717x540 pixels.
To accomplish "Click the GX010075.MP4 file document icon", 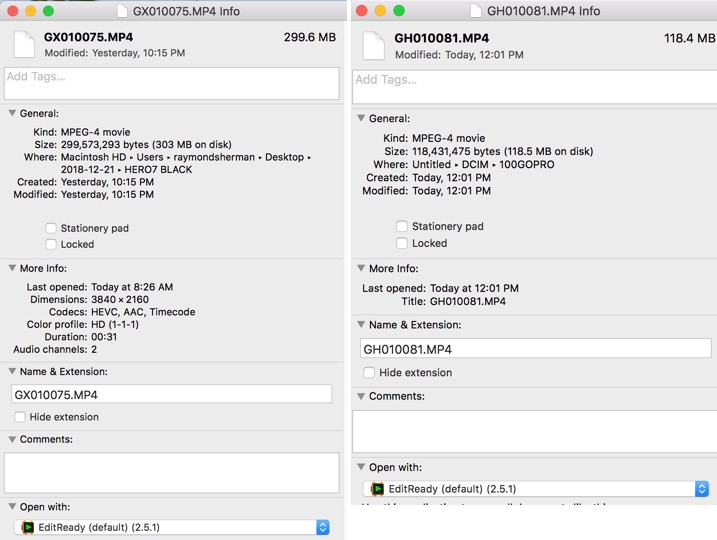I will (x=24, y=44).
